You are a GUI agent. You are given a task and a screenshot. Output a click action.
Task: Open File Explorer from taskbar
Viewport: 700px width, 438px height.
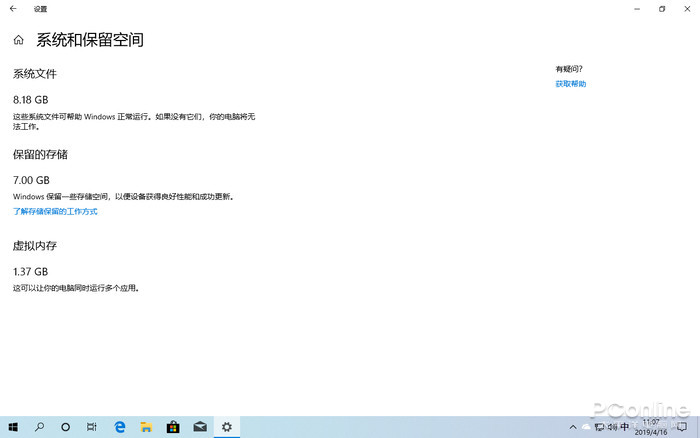146,427
